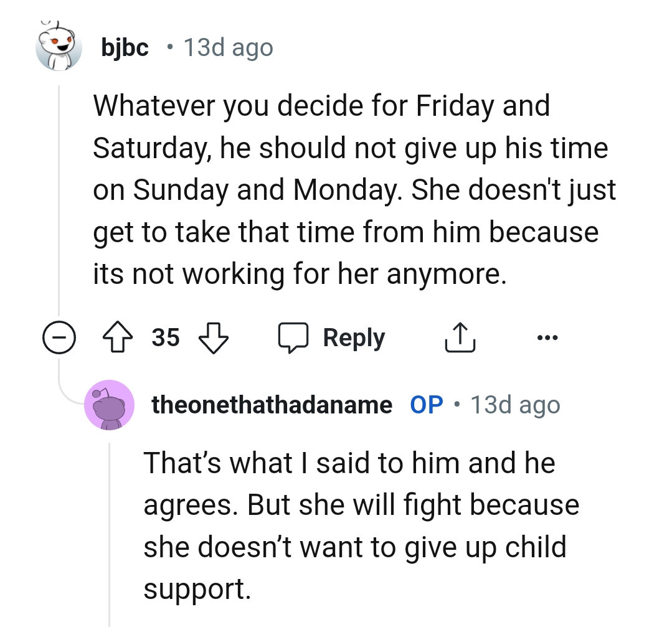
Task: Click the OP badge next to theonethathadaname
Action: point(427,404)
